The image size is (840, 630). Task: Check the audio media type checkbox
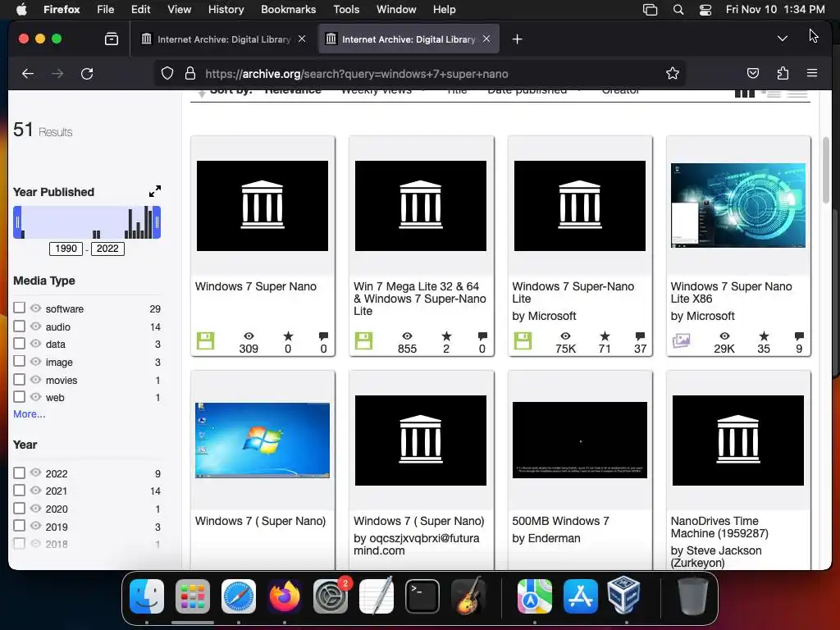tap(20, 326)
